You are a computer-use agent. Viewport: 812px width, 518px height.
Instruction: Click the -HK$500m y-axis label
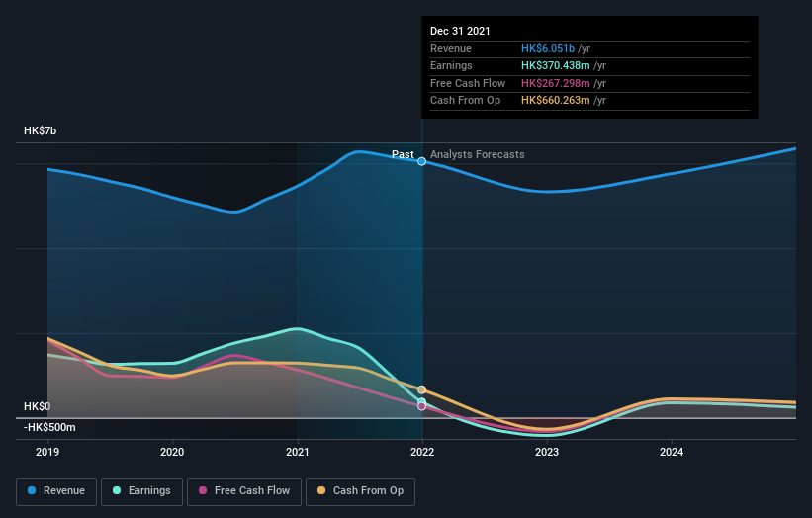click(x=49, y=427)
